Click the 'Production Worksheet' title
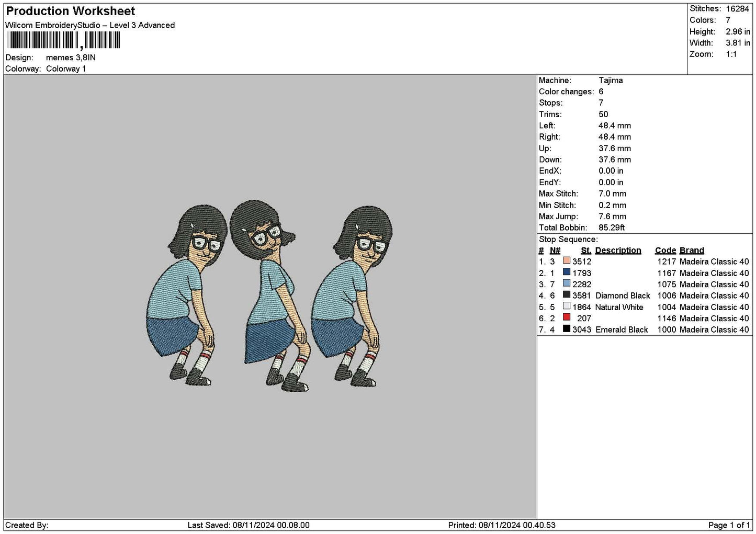756x534 pixels. [71, 11]
